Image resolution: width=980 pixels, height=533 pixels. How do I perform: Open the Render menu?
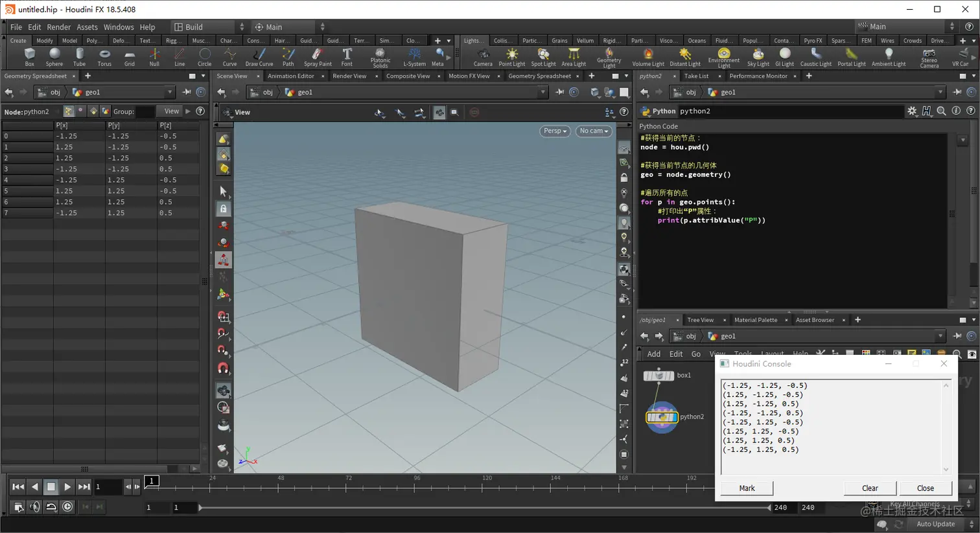[x=58, y=27]
